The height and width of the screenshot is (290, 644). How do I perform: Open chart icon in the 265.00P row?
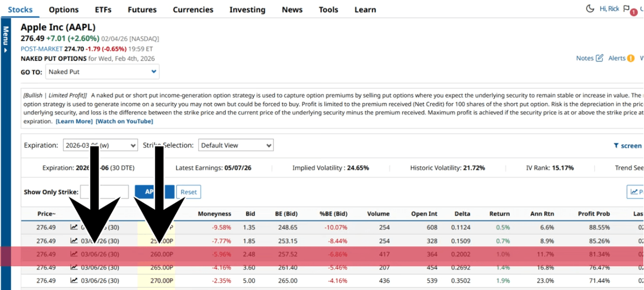pyautogui.click(x=74, y=267)
